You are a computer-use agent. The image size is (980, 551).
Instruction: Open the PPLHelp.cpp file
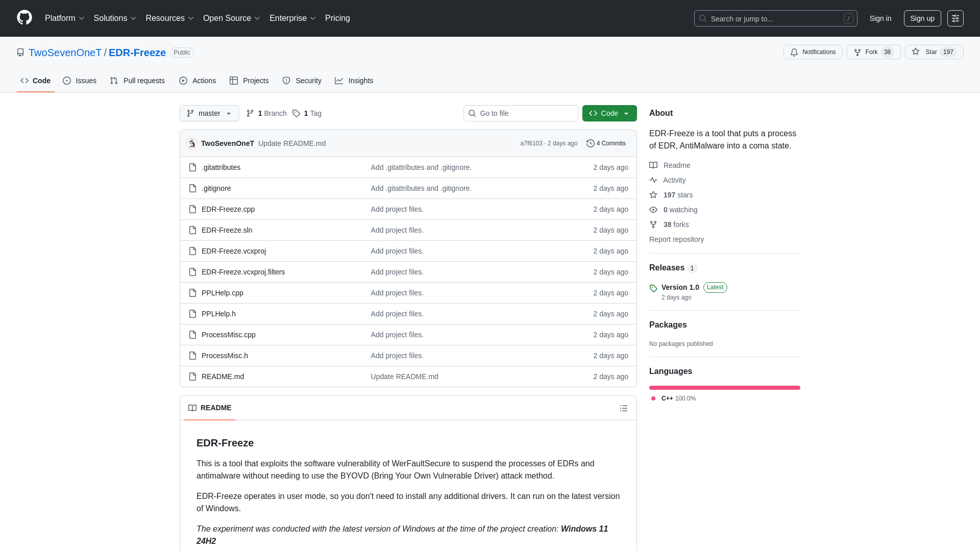(x=222, y=293)
